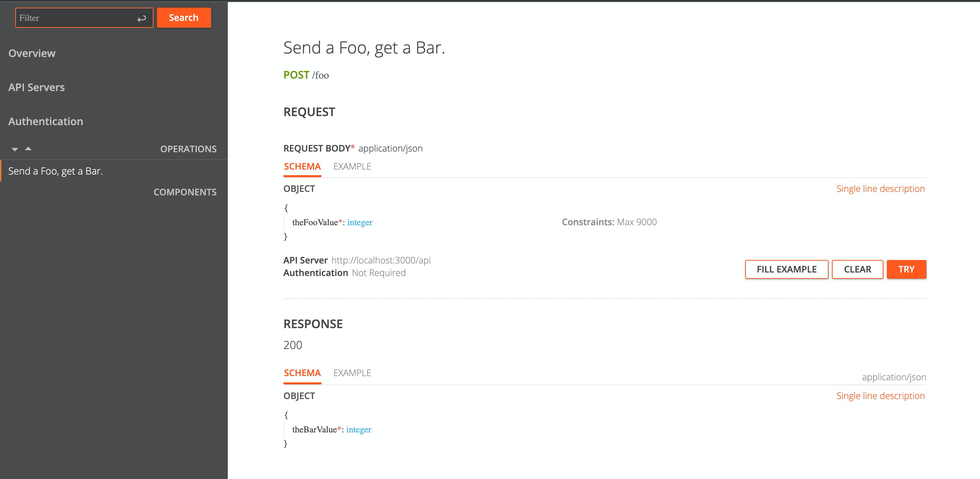Viewport: 980px width, 479px height.
Task: Click the Search button
Action: [x=183, y=17]
